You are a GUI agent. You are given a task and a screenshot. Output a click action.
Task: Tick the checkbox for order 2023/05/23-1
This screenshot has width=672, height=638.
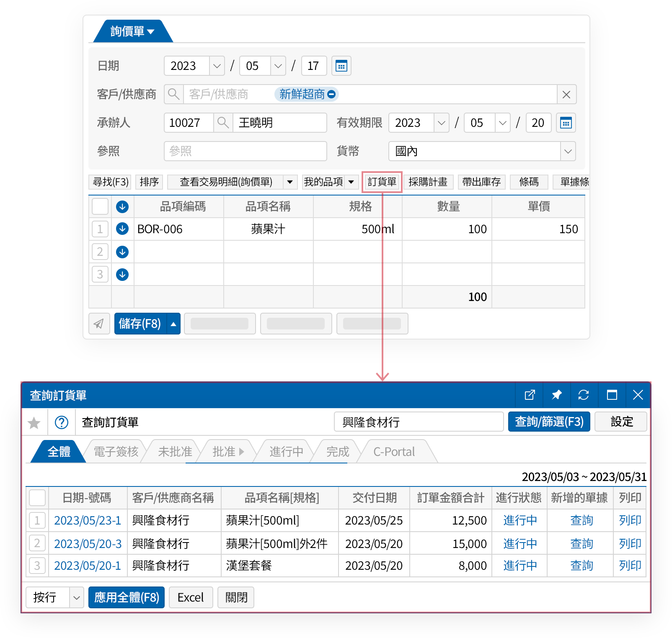coord(37,520)
